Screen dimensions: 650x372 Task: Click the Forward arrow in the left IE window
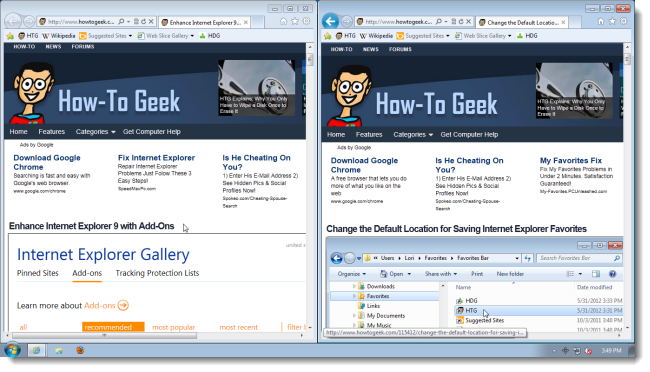[x=29, y=21]
